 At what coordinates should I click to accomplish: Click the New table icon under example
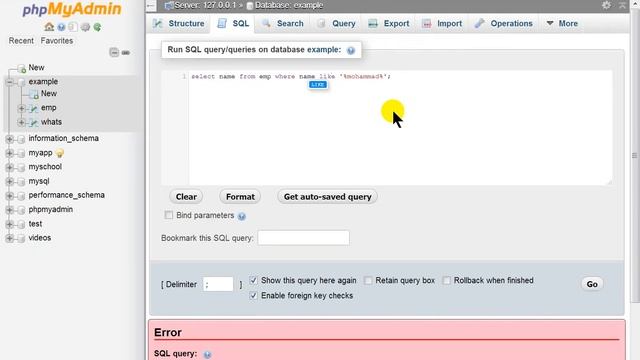pos(34,94)
